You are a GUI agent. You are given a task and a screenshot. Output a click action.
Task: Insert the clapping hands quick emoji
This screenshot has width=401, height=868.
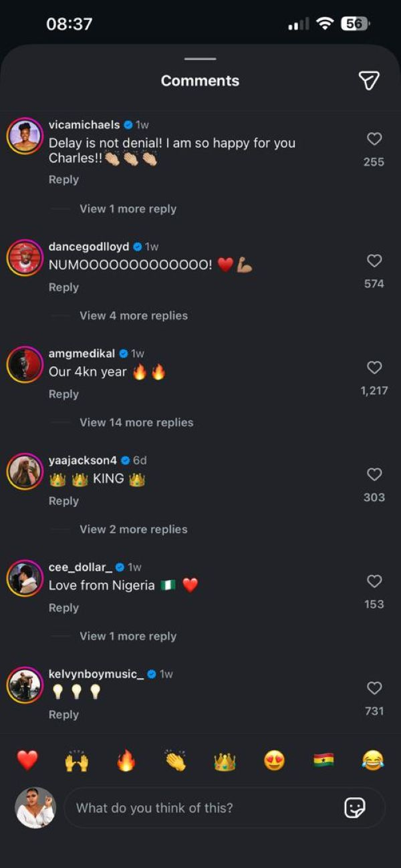coord(175,760)
